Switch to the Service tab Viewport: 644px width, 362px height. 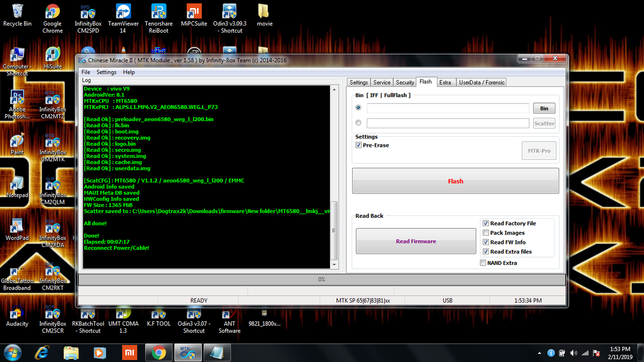pos(382,82)
